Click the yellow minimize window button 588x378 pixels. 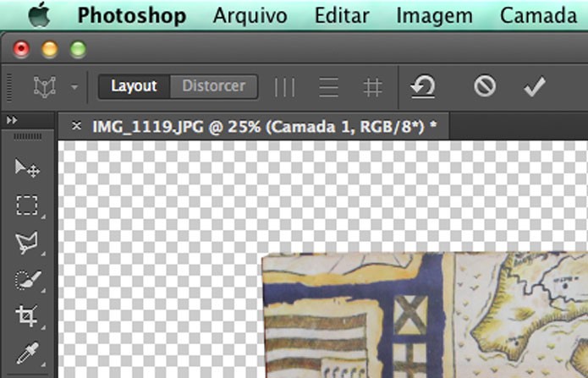[x=50, y=49]
